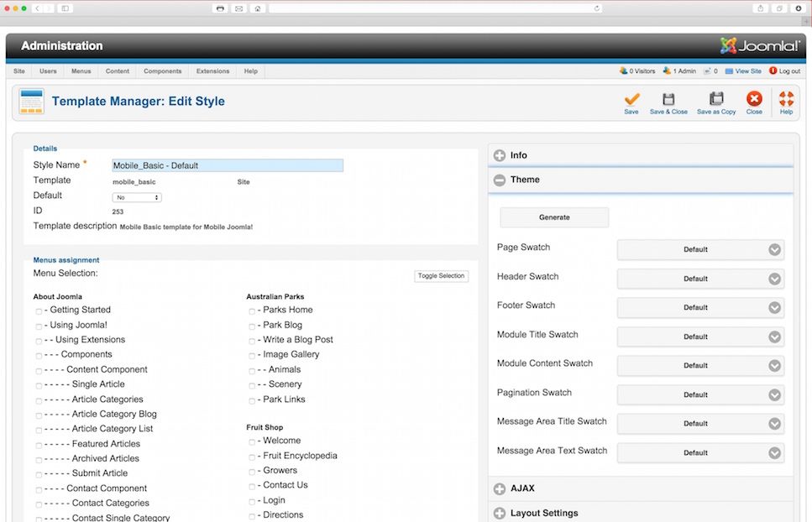Screen dimensions: 812x522
Task: Click the Generate button
Action: pyautogui.click(x=554, y=217)
